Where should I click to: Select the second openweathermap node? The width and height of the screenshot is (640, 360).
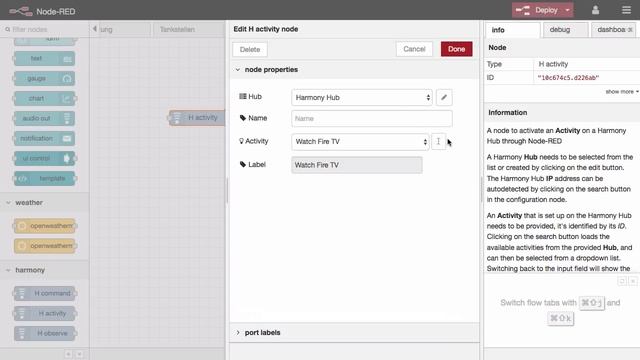(44, 246)
